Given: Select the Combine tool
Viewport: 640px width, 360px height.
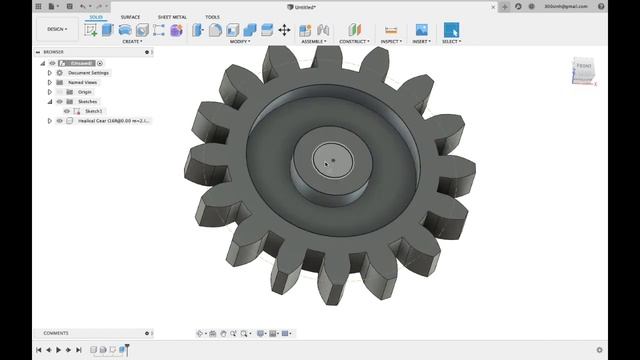Looking at the screenshot, I should coord(250,30).
